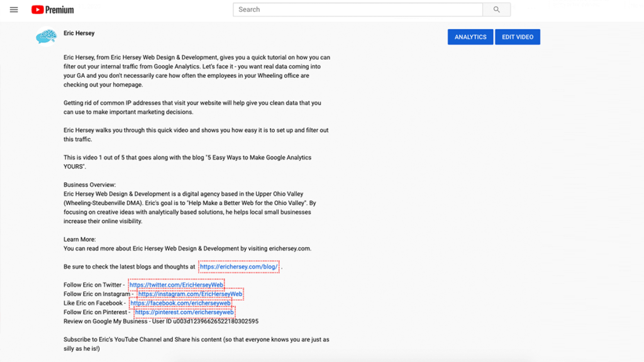Open the Eric Hersey channel name
The width and height of the screenshot is (644, 362).
point(79,33)
